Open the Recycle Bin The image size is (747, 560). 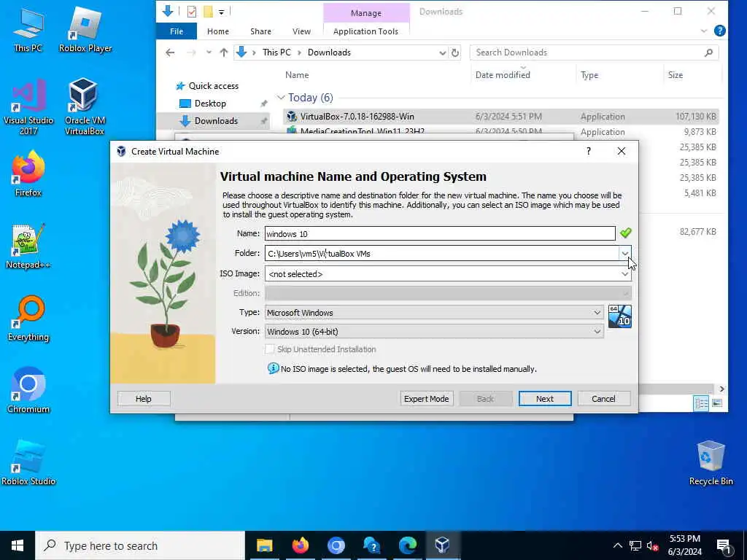(x=711, y=463)
